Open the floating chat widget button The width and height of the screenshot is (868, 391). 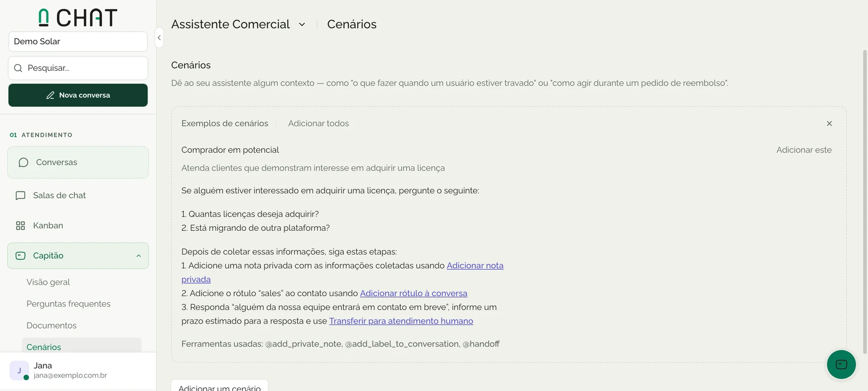841,364
